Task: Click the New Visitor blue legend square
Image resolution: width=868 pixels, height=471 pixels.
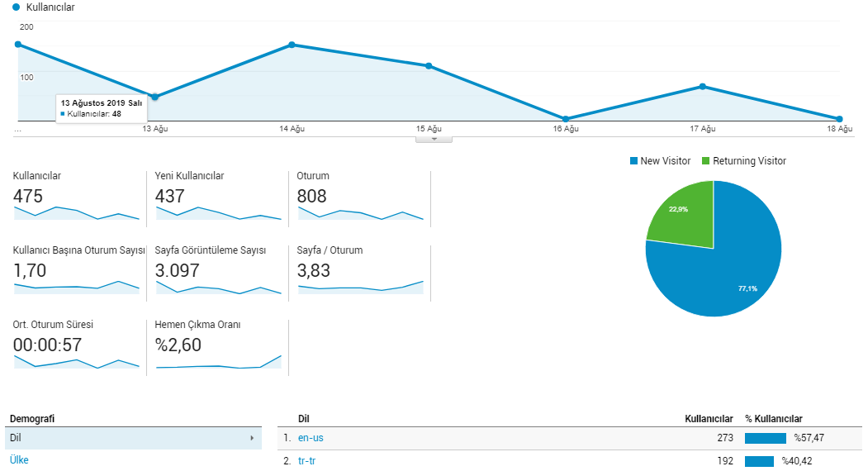Action: (x=633, y=160)
